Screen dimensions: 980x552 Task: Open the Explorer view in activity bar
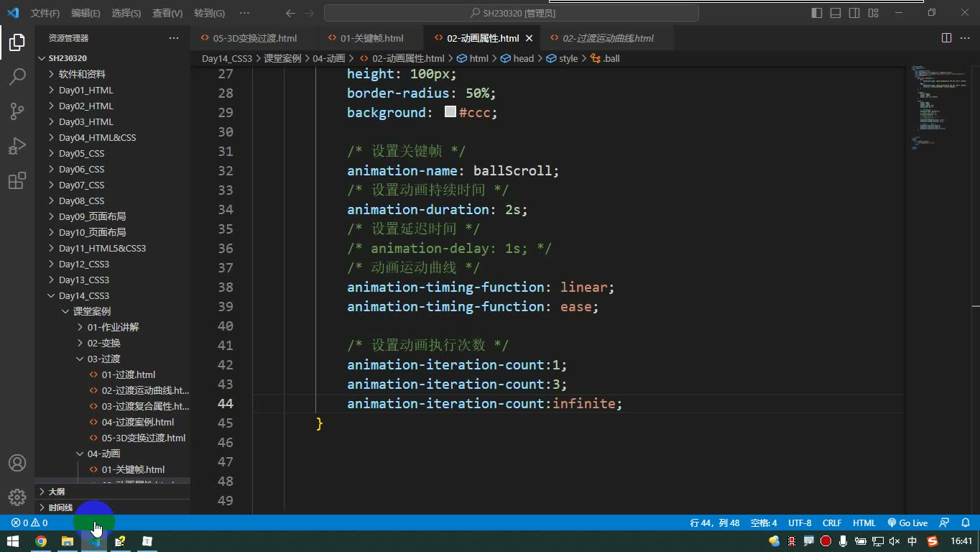17,42
